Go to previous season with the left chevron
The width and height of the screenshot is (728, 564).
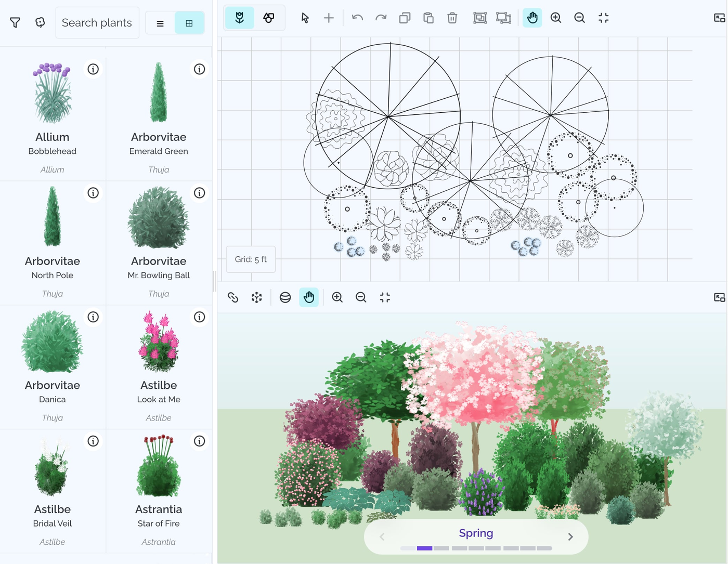tap(382, 536)
